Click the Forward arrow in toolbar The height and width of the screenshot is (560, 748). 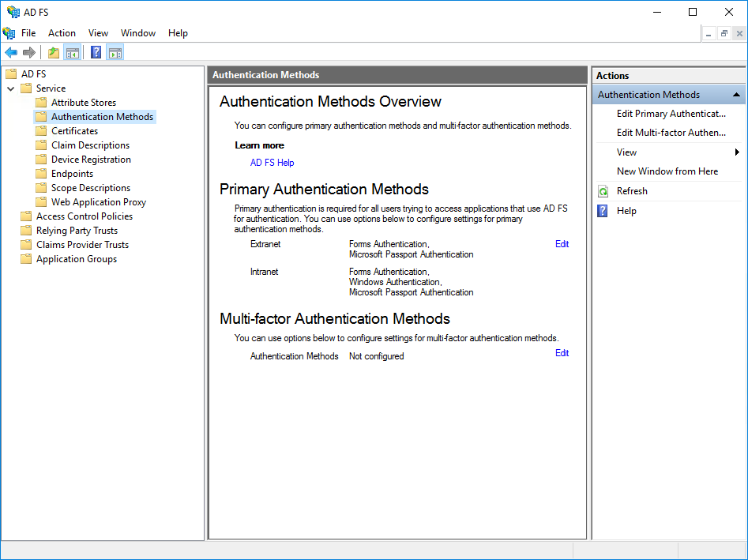[x=29, y=53]
